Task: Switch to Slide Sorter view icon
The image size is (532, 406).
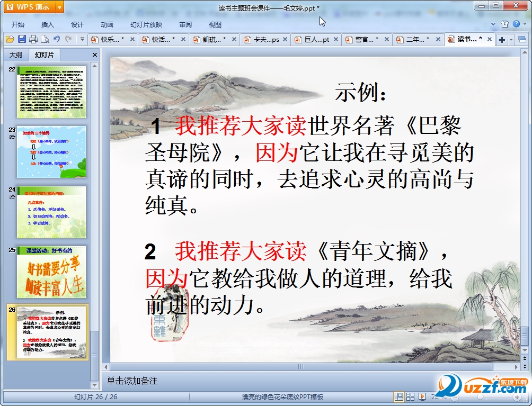Action: (x=410, y=396)
